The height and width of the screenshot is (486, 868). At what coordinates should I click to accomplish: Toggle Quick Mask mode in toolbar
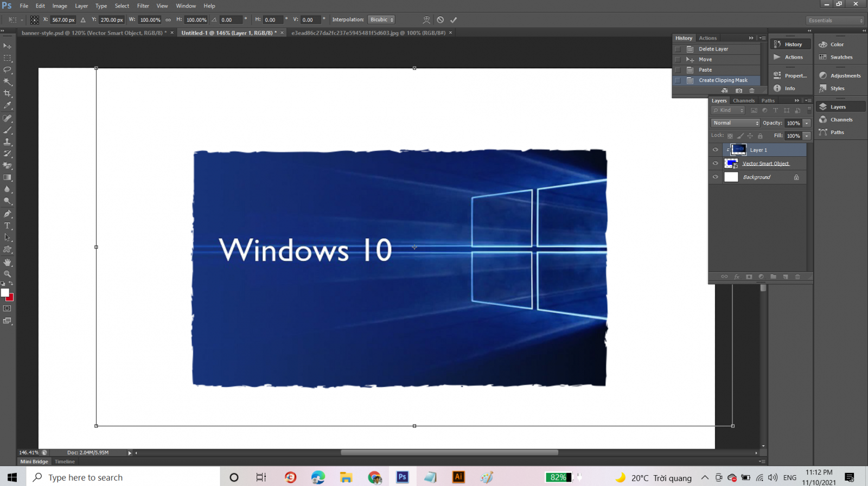pos(8,309)
